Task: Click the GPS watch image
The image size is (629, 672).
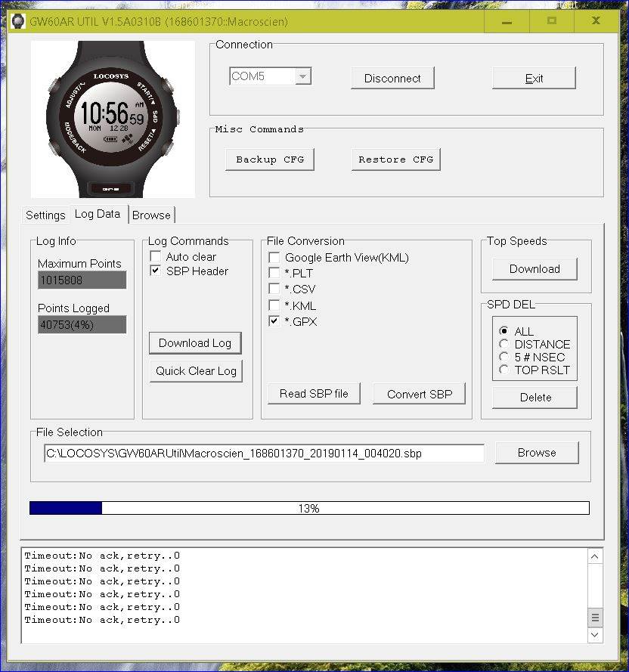Action: [x=113, y=119]
